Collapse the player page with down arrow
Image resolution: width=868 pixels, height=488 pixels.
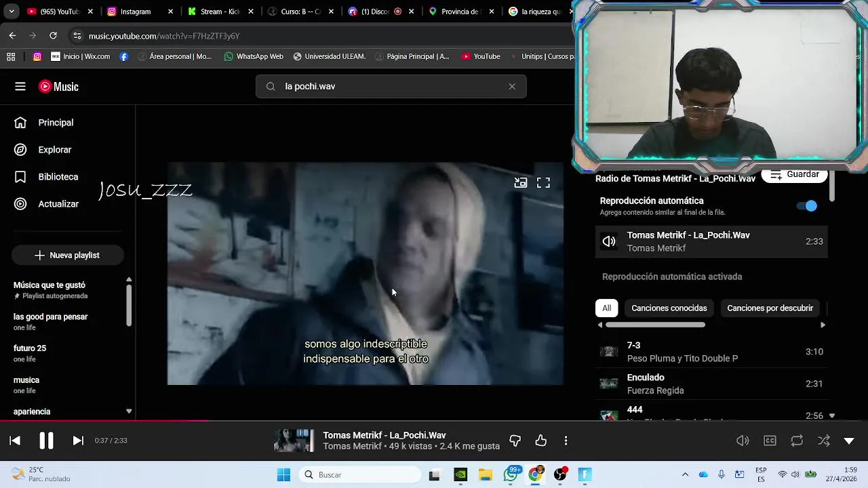849,441
